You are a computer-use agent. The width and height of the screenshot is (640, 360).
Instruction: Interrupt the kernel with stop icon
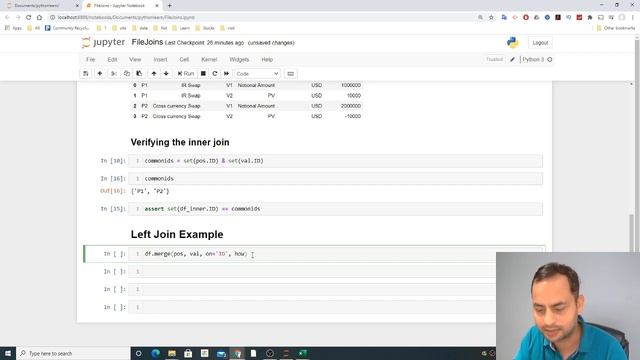203,73
